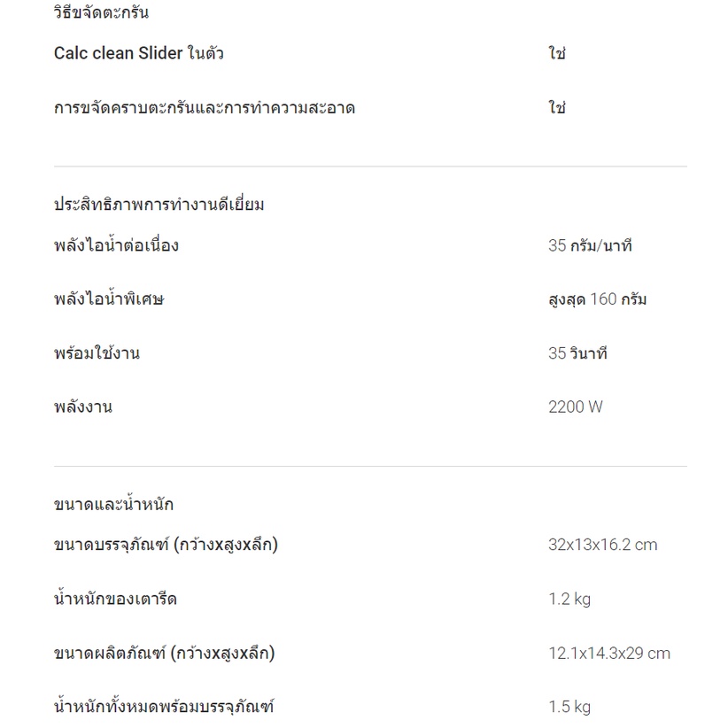Click the 'ขนาดและน้ำหนัก' section heading

pos(113,504)
